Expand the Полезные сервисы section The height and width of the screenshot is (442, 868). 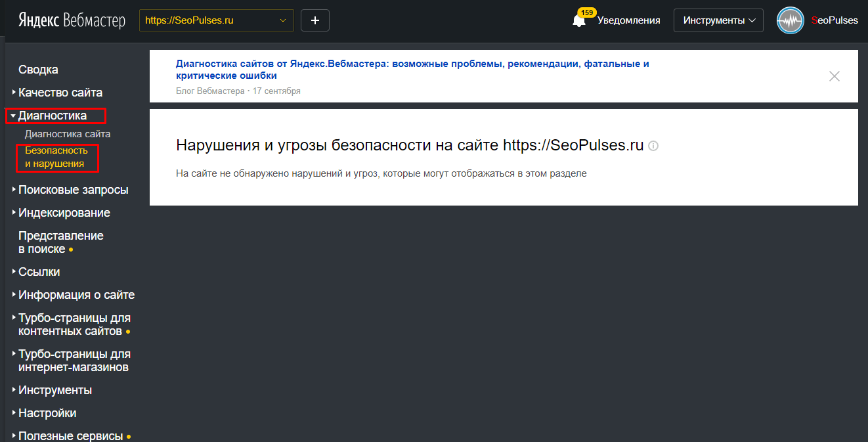point(71,436)
